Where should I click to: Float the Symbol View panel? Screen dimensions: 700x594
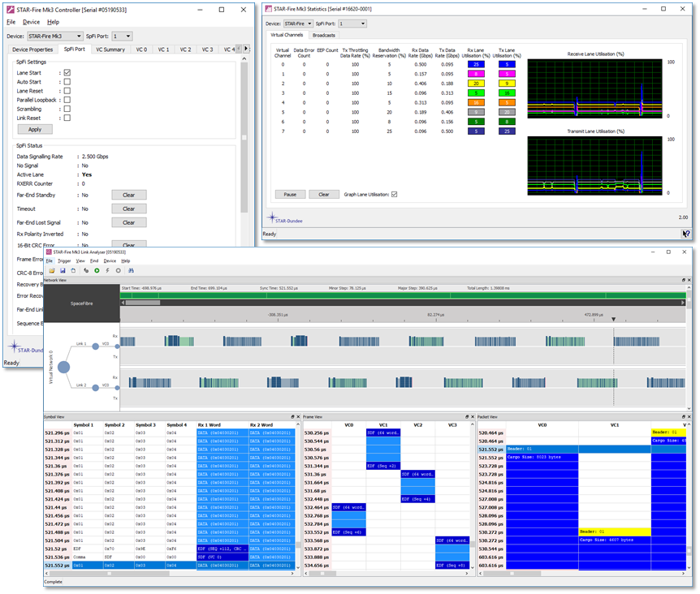[x=293, y=417]
